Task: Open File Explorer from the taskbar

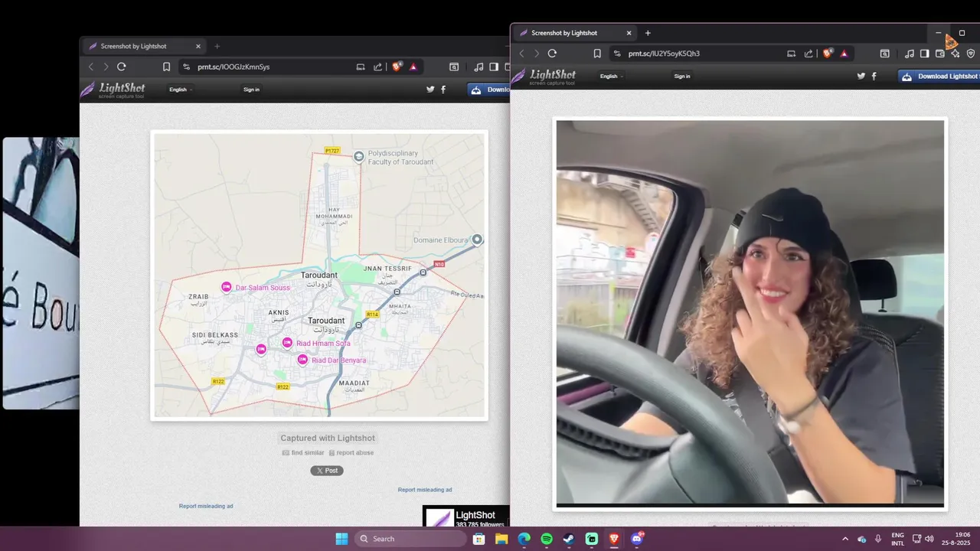Action: pos(501,539)
